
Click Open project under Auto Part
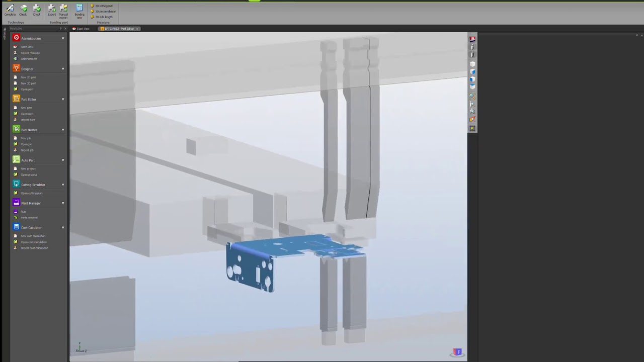click(29, 175)
